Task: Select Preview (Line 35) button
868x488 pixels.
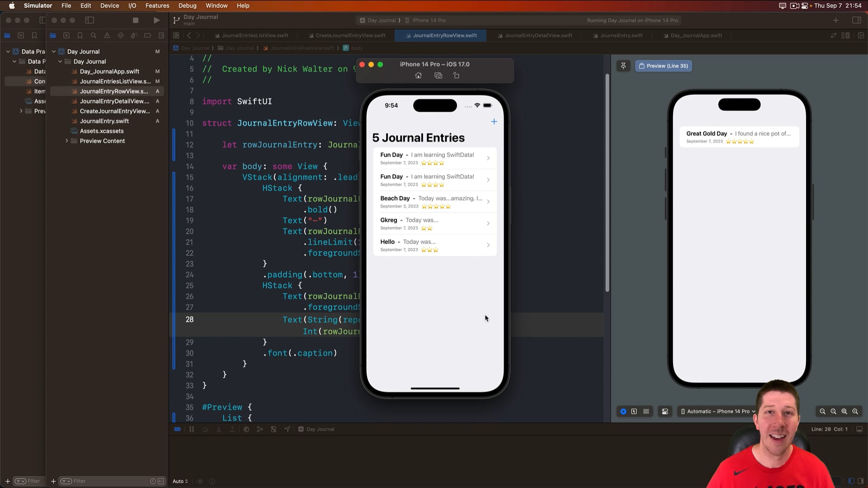Action: tap(663, 66)
